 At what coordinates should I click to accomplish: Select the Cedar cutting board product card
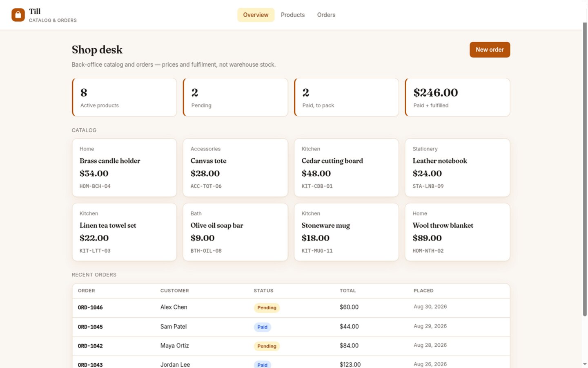click(346, 168)
